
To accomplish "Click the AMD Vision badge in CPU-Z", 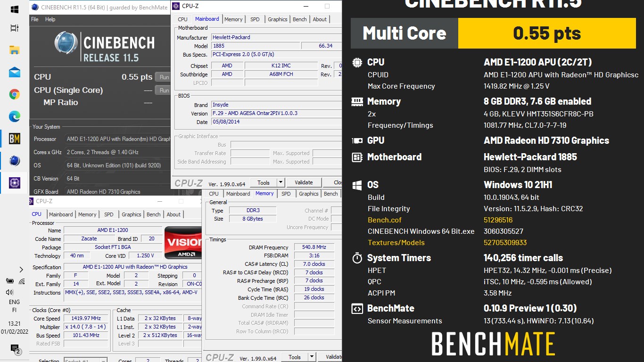I will pyautogui.click(x=183, y=242).
